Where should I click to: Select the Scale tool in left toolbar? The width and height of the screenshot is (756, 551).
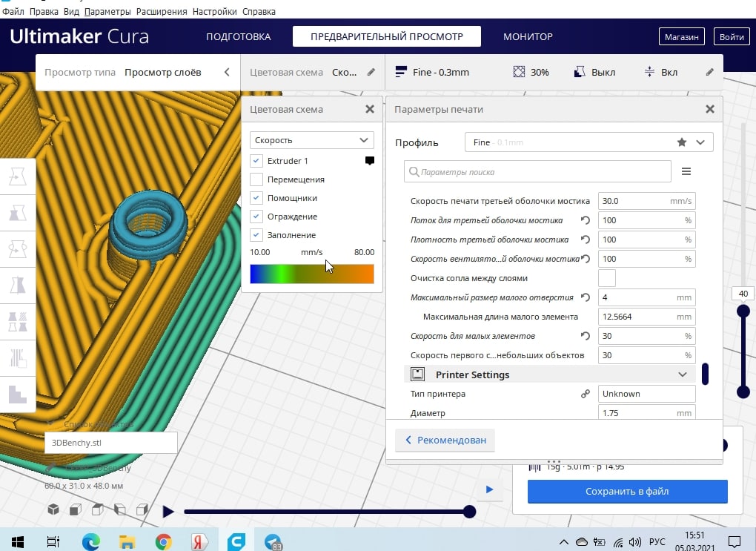(18, 213)
